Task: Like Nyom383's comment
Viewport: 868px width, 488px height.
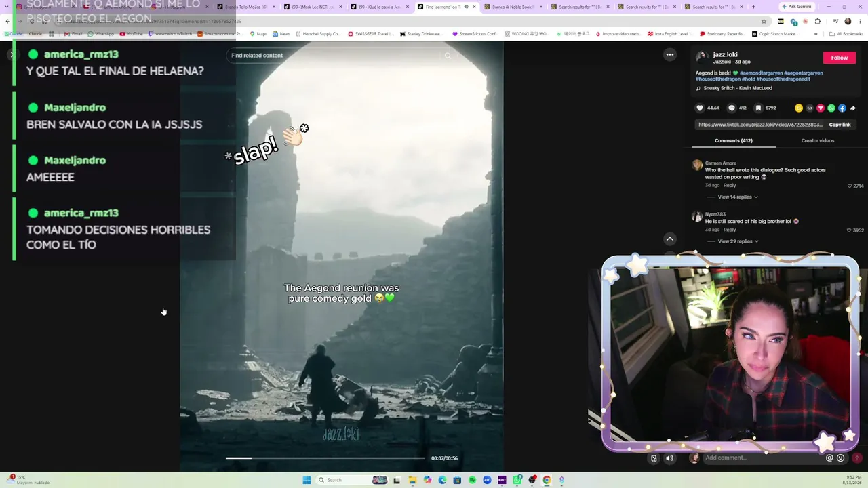Action: [x=850, y=230]
